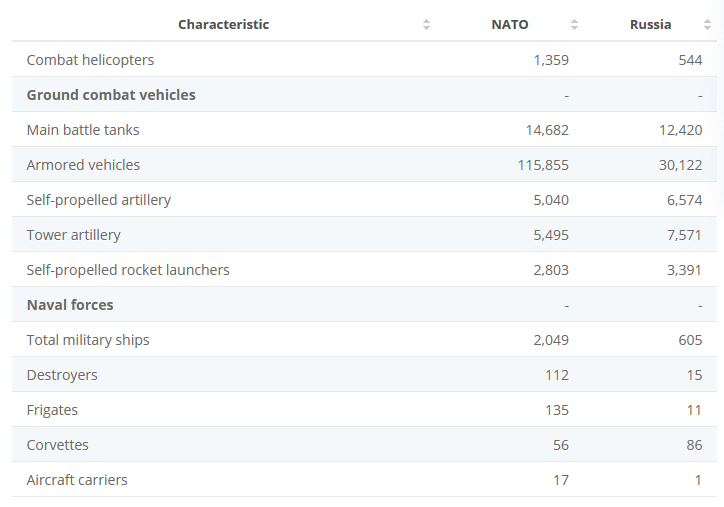Click Russia main battle tanks value 12,420
Image resolution: width=724 pixels, height=507 pixels.
[681, 130]
